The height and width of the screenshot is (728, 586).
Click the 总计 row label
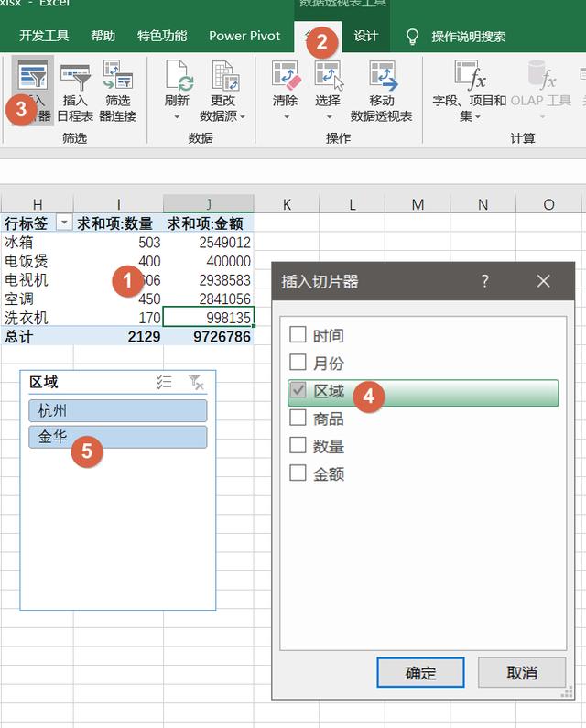coord(18,337)
